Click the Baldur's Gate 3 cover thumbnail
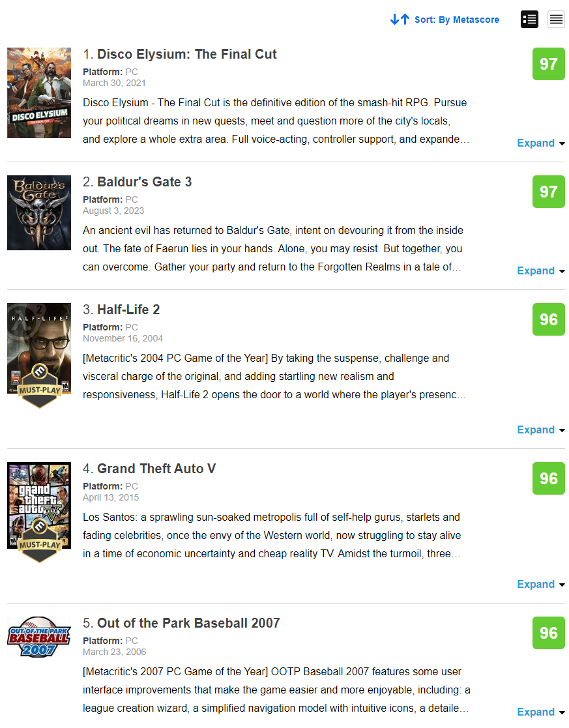Image resolution: width=569 pixels, height=728 pixels. point(39,212)
